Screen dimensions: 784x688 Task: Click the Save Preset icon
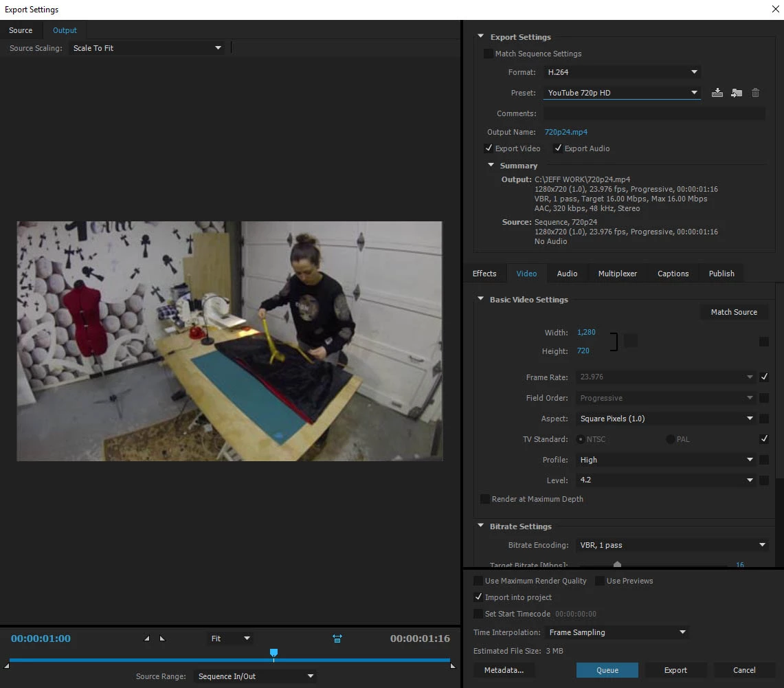coord(717,93)
